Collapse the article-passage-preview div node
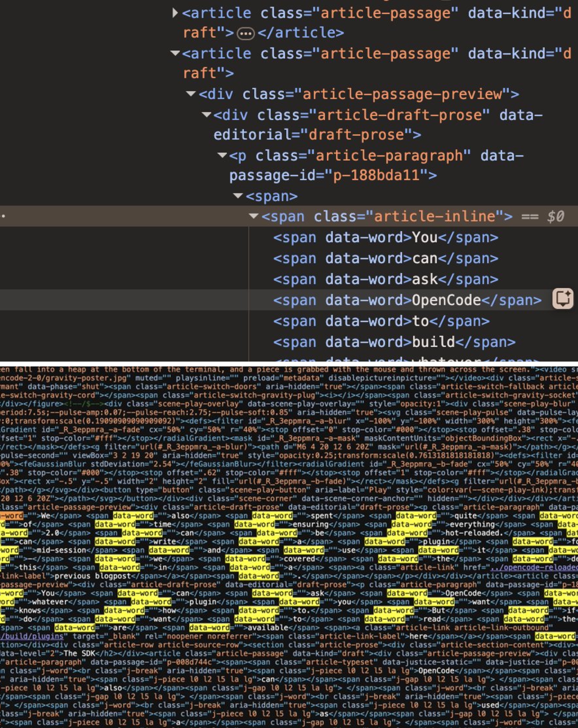 coord(191,94)
